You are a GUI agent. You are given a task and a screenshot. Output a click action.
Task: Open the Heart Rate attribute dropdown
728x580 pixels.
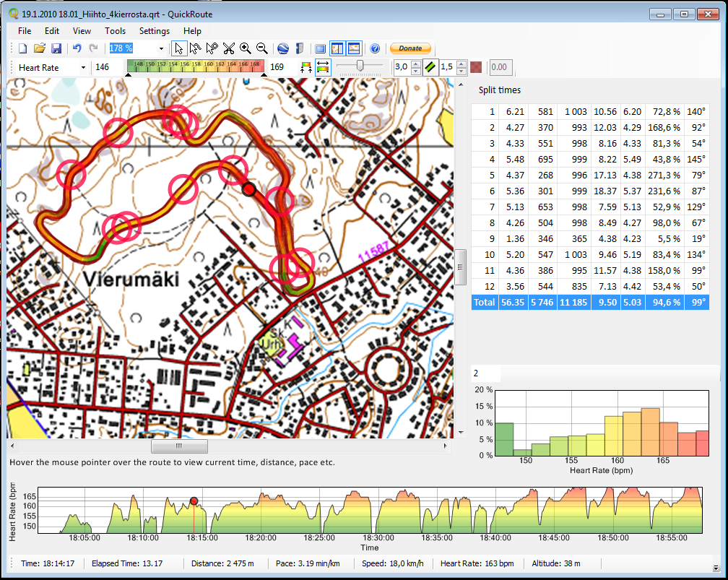point(83,68)
